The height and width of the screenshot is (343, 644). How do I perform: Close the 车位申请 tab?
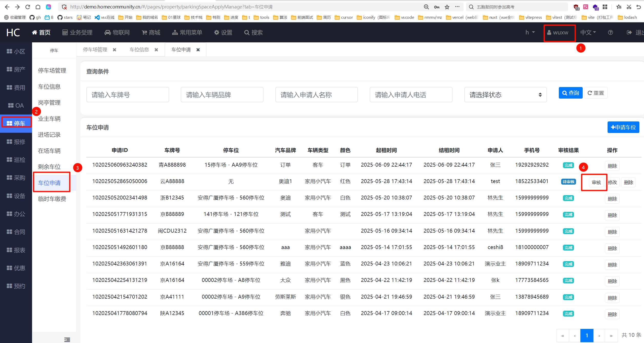click(x=198, y=50)
